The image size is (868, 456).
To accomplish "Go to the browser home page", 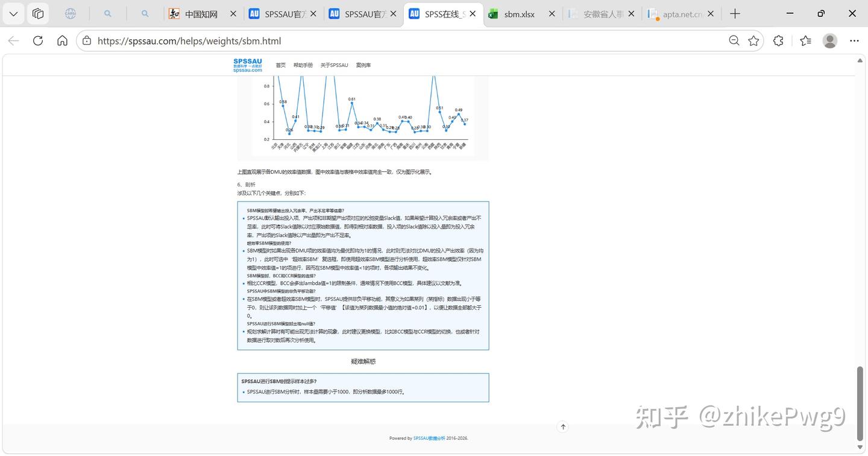I will pos(62,40).
